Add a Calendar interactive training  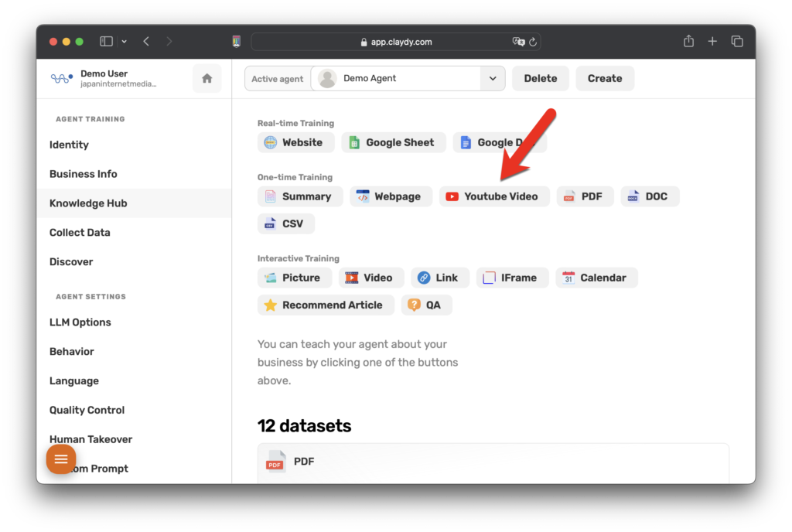click(596, 278)
